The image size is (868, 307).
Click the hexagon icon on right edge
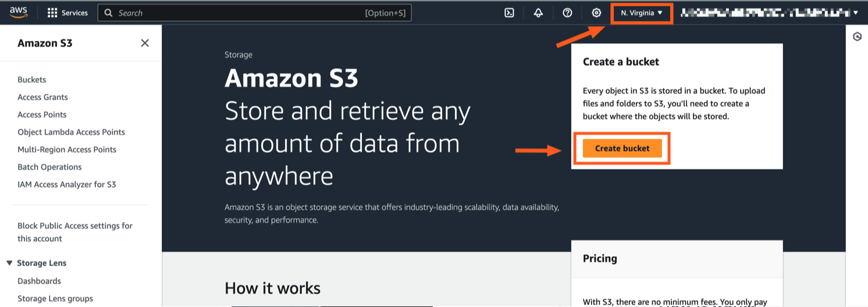[857, 37]
